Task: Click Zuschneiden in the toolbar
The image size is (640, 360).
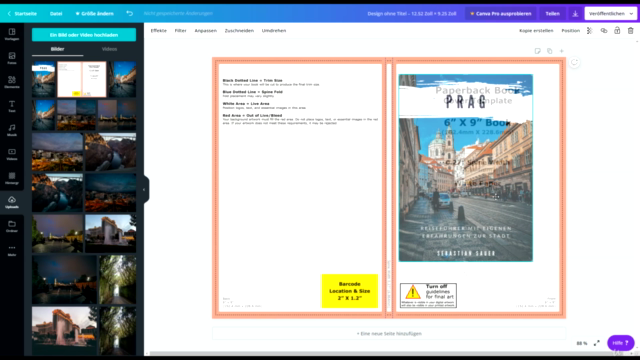Action: point(239,31)
